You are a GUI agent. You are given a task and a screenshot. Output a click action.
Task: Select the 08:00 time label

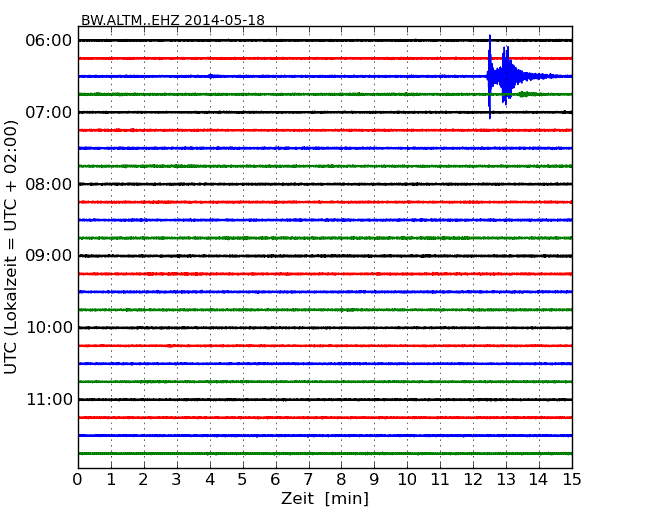coord(49,184)
